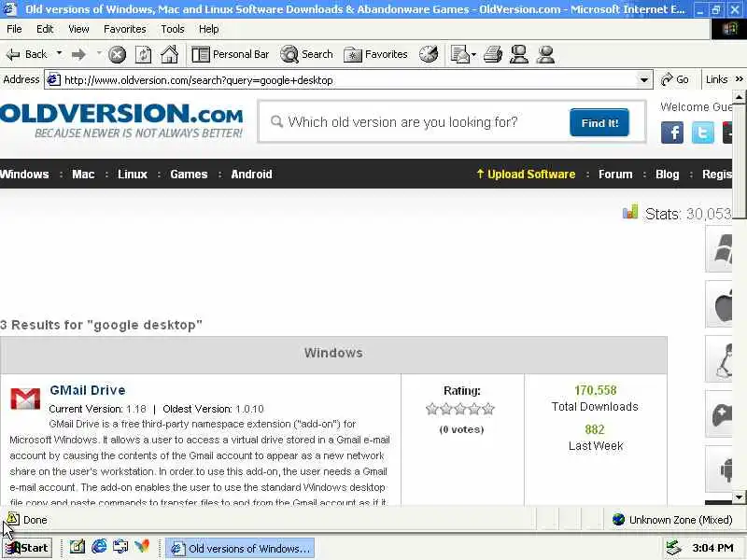Open the GMail Drive title link

pos(88,390)
